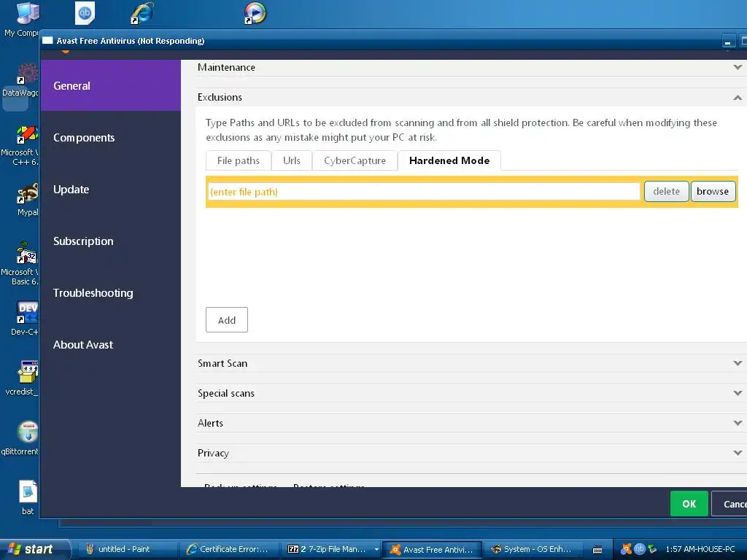
Task: Go to the Update section
Action: point(111,189)
